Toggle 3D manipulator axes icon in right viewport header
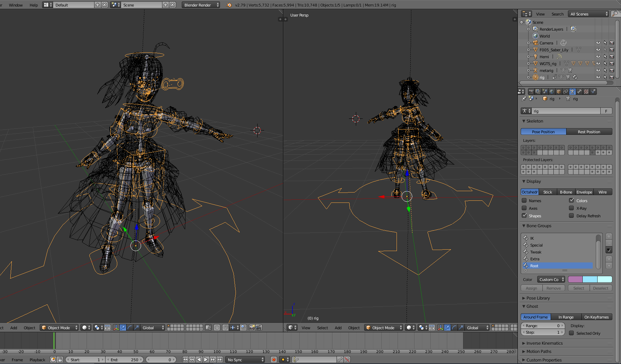Viewport: 621px width, 364px height. tap(440, 327)
